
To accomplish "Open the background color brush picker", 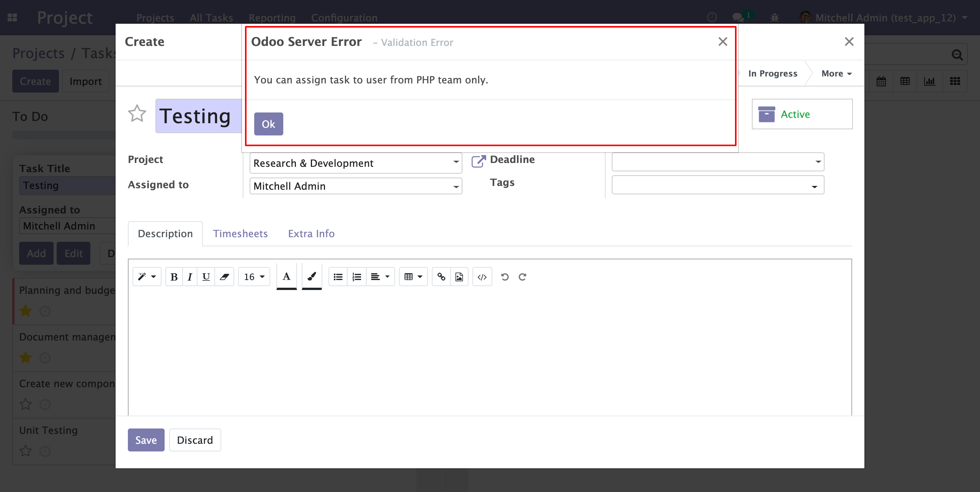I will (312, 277).
